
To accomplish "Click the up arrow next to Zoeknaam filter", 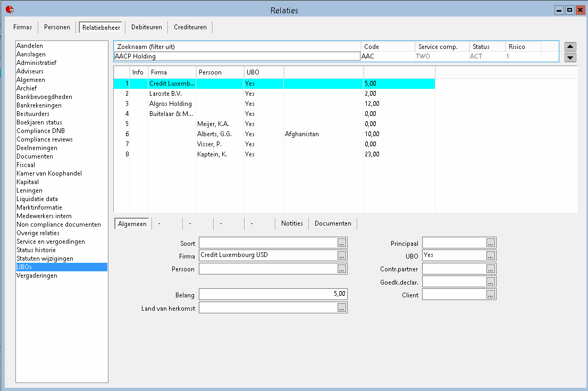I will tap(570, 47).
